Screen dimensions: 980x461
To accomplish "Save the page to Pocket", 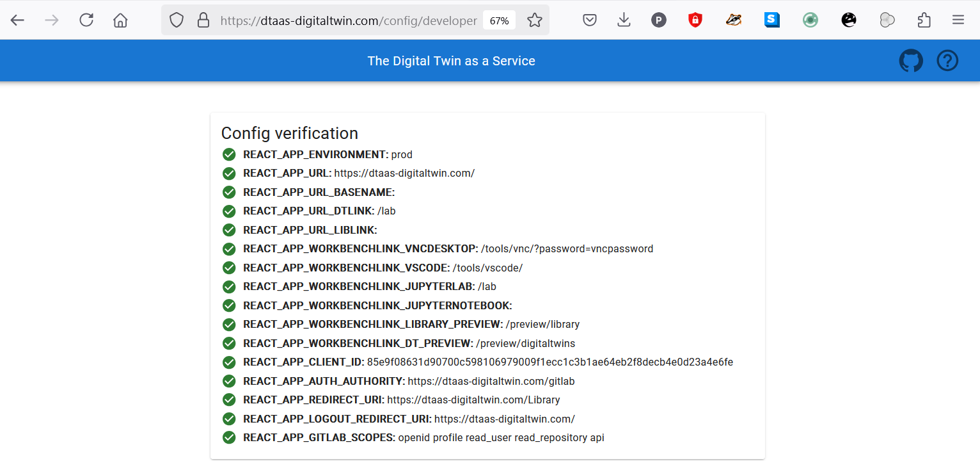I will tap(590, 20).
